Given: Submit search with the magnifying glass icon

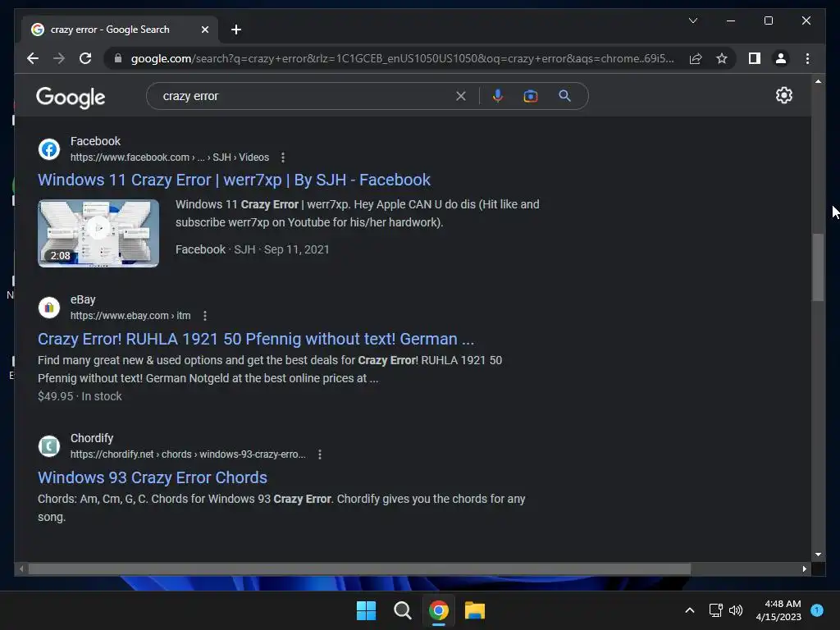Looking at the screenshot, I should [x=564, y=96].
